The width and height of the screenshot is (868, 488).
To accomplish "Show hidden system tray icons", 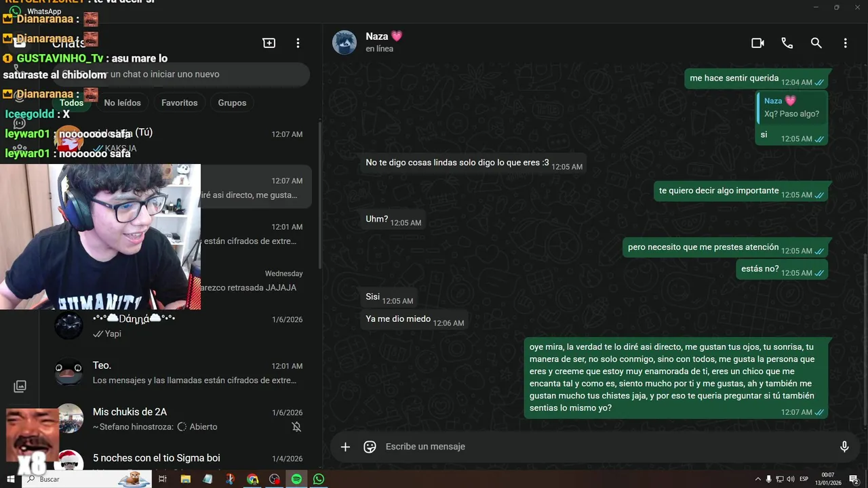I will [x=758, y=479].
